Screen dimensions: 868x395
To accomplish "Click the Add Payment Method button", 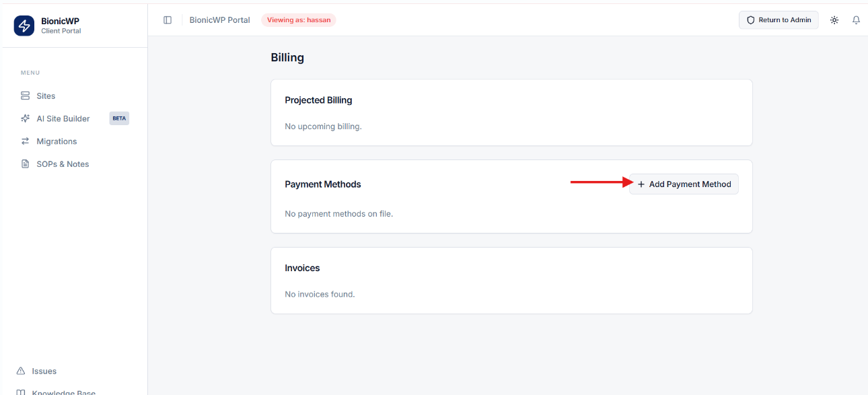I will tap(684, 184).
